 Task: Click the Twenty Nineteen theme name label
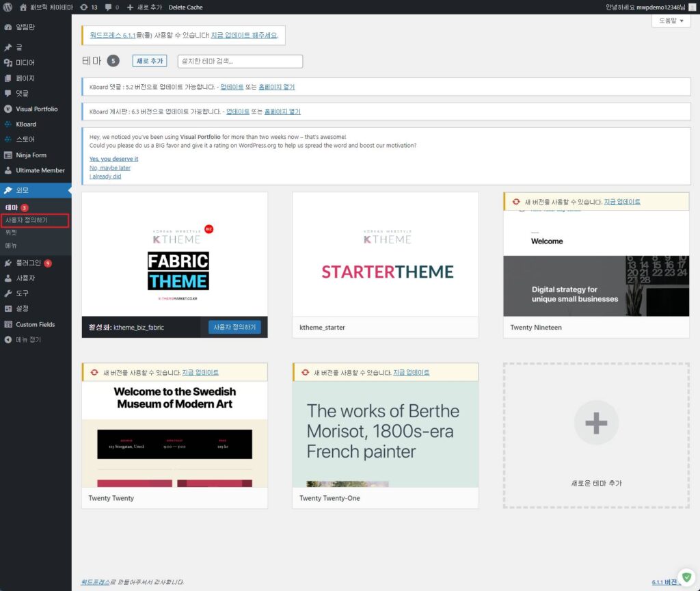click(x=536, y=328)
